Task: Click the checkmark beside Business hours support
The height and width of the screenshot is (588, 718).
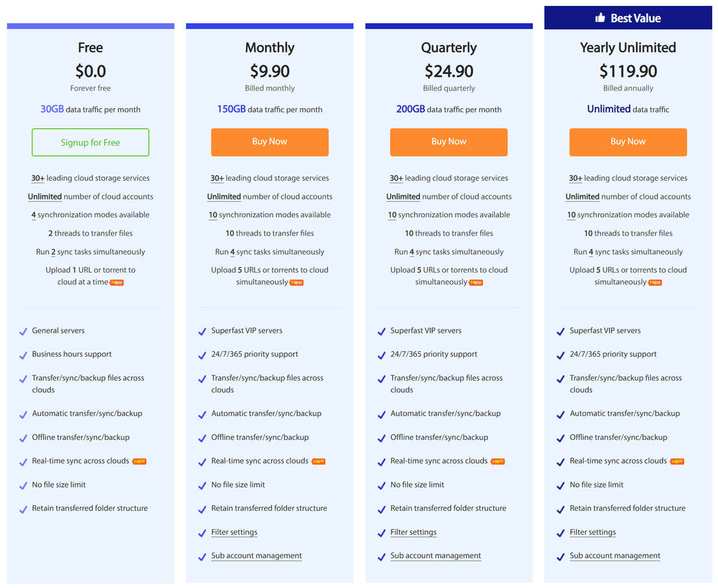Action: [x=23, y=354]
